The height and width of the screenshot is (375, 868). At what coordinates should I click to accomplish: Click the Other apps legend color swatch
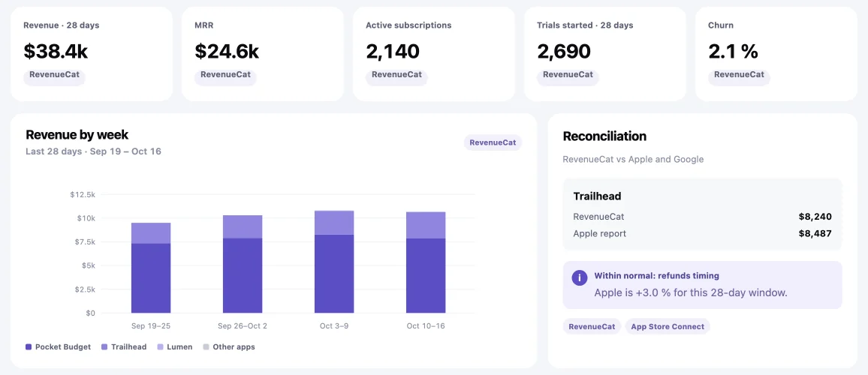click(206, 346)
